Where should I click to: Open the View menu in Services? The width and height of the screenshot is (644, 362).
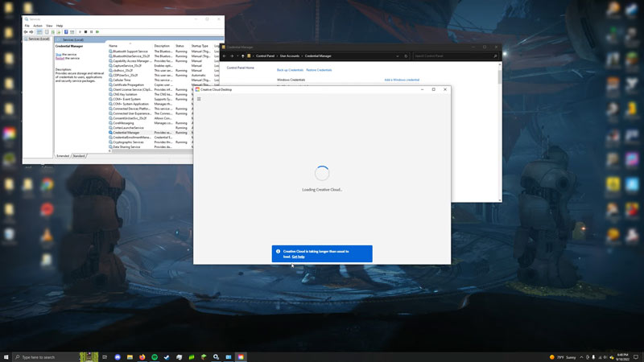(x=49, y=26)
